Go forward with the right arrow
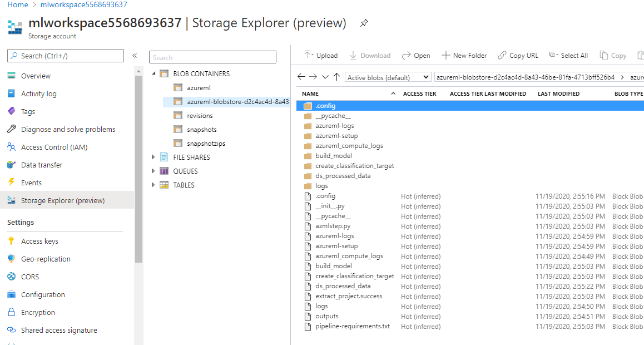The height and width of the screenshot is (345, 644). point(313,77)
